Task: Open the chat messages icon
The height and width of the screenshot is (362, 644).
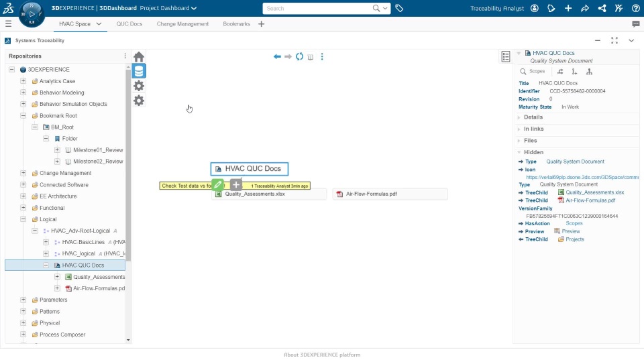Action: click(x=635, y=24)
